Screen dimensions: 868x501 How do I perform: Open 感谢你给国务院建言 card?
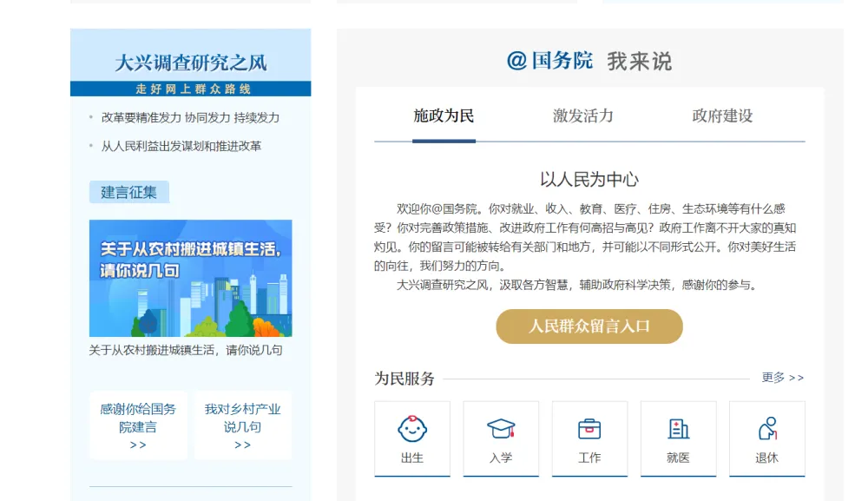tap(138, 425)
